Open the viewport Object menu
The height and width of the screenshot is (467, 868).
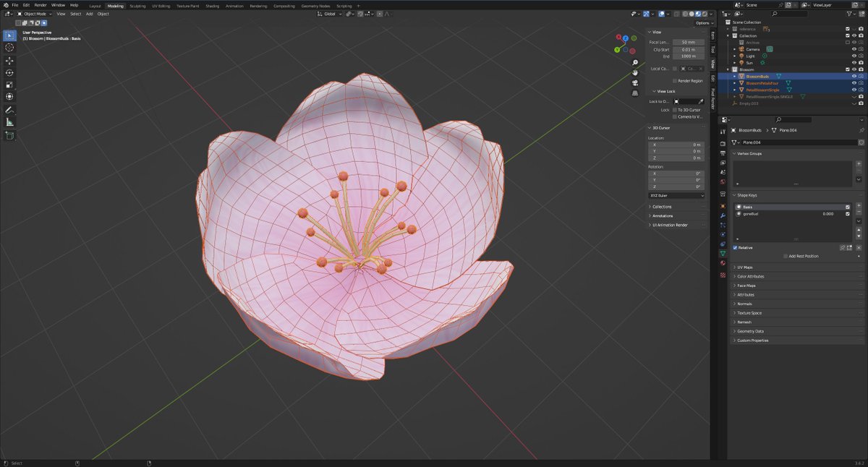click(103, 14)
